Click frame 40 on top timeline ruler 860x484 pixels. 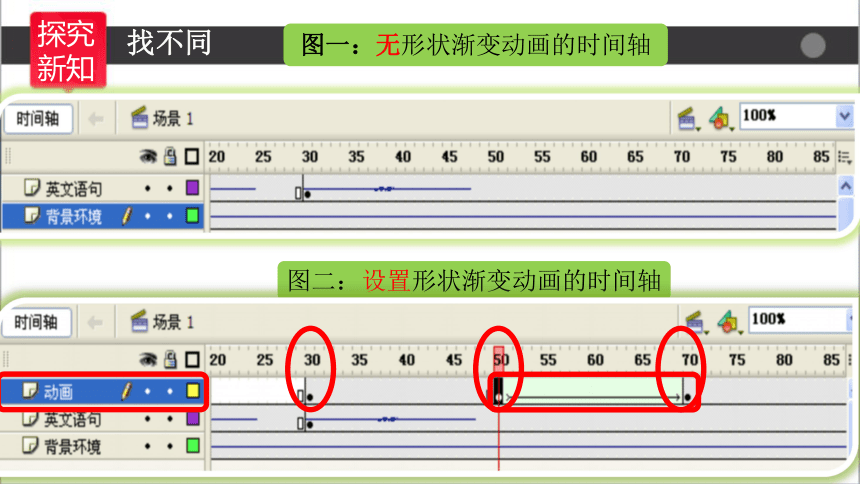pos(403,157)
